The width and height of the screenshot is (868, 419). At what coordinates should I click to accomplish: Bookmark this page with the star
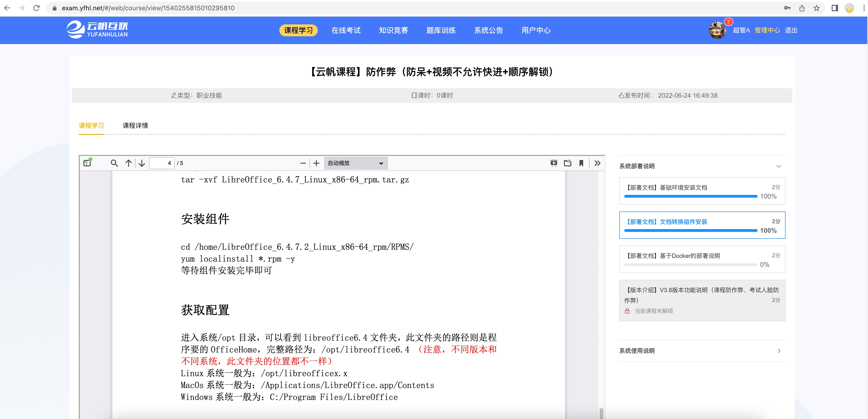pos(816,8)
